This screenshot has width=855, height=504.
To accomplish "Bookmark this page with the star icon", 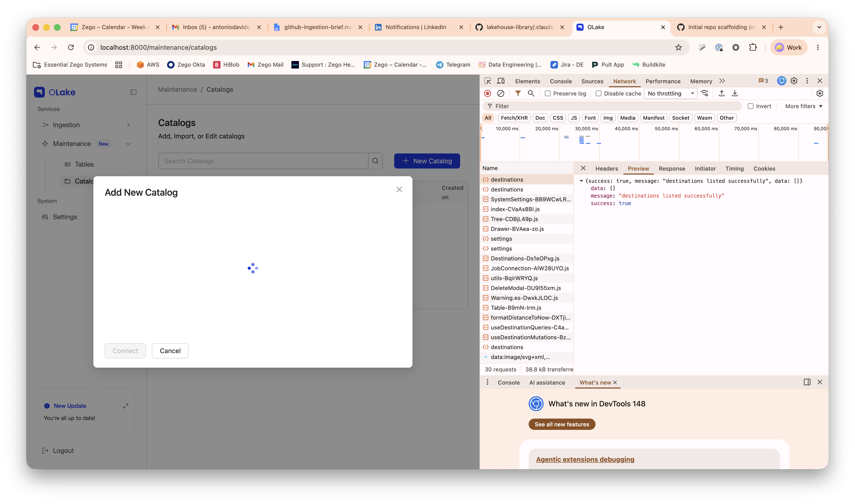I will [x=678, y=48].
